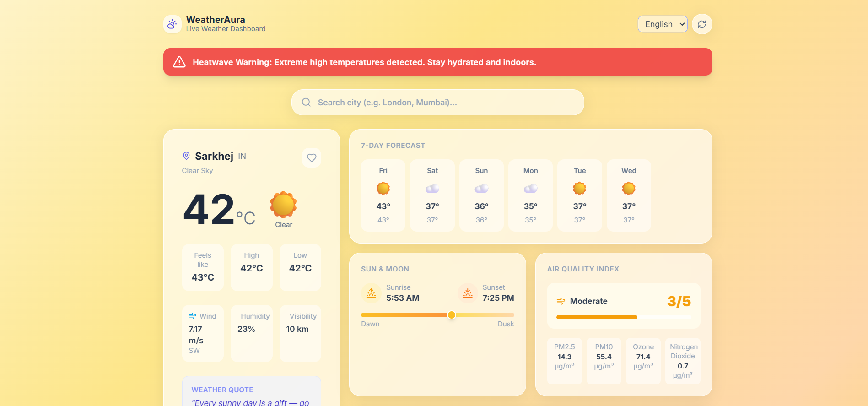Click the Feels like 43°C tile
The width and height of the screenshot is (868, 406).
(203, 267)
